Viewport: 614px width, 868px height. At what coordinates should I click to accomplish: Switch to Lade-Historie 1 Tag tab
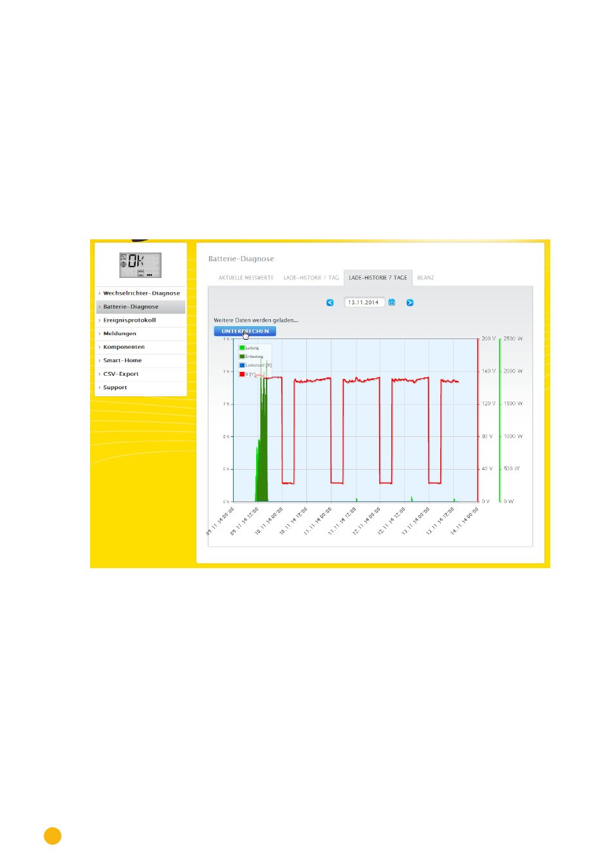pyautogui.click(x=311, y=278)
